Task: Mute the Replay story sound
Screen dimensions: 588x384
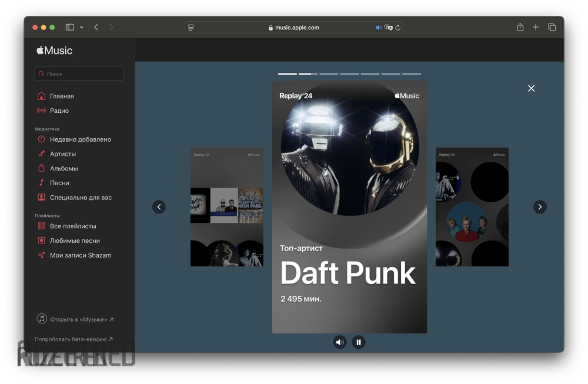Action: point(340,342)
